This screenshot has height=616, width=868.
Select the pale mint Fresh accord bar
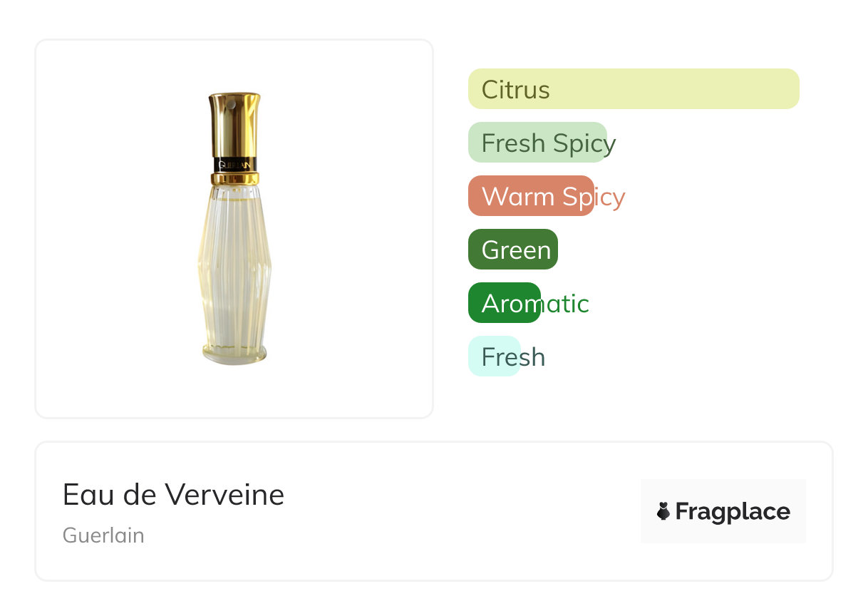(x=494, y=356)
